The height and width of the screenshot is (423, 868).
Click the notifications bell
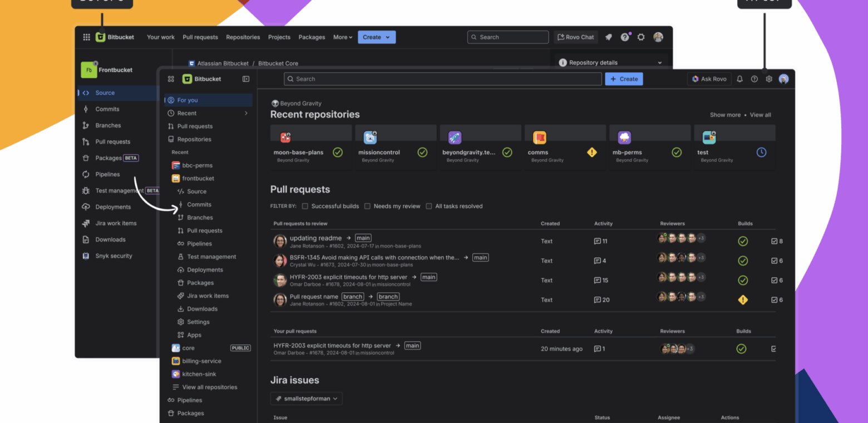(739, 79)
